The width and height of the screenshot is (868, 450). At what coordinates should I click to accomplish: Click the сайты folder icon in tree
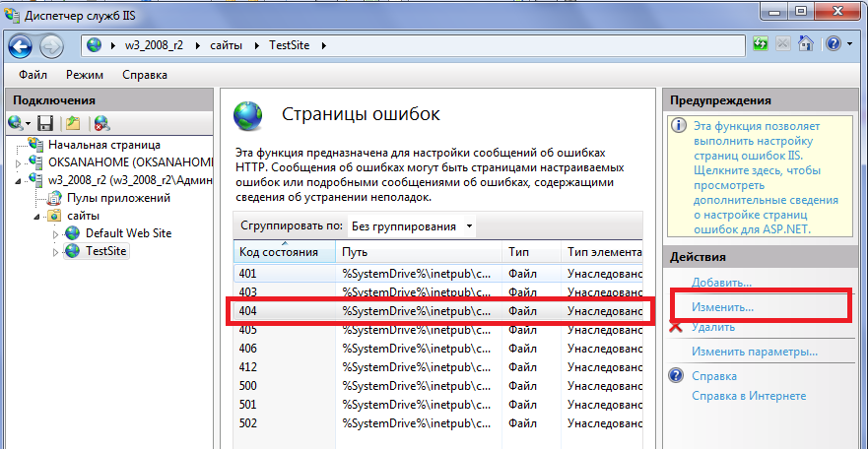click(x=54, y=216)
